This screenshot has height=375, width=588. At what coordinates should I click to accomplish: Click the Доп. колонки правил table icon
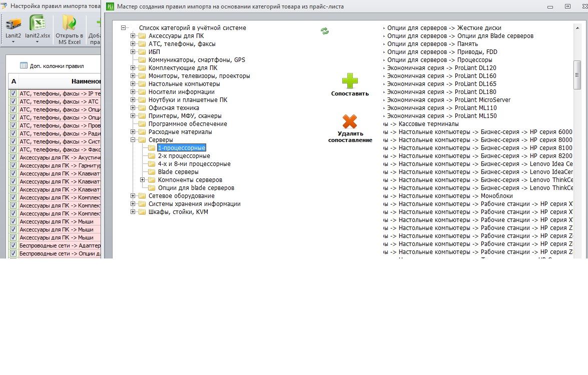point(24,65)
